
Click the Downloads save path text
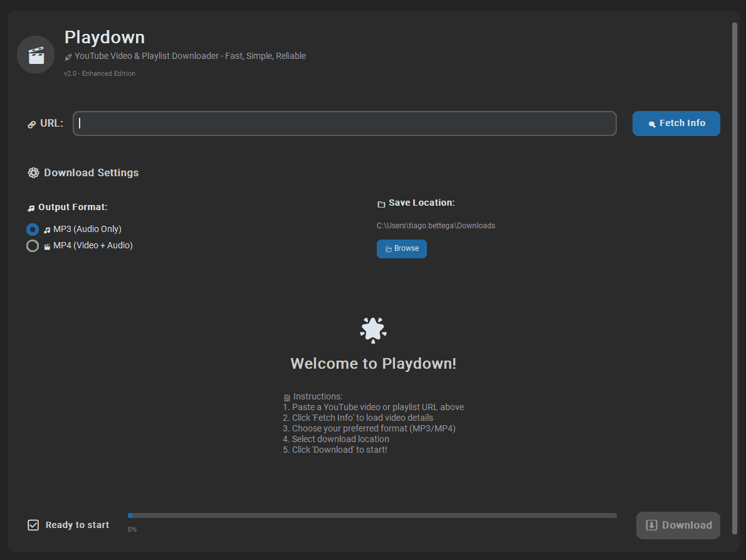436,226
